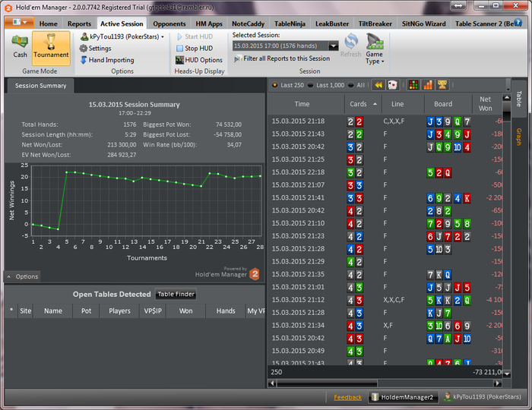The height and width of the screenshot is (410, 532).
Task: Open the TableNinja tab
Action: (x=290, y=24)
